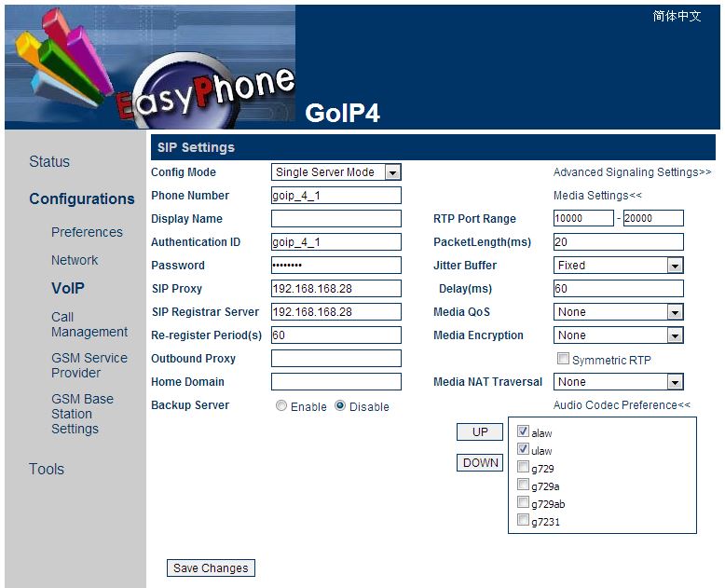Open Call Management page
Viewport: 725px width, 588px height.
(89, 324)
